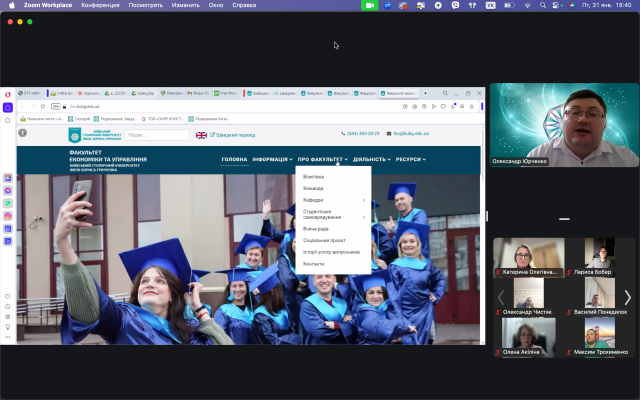Show next participants with right arrow
The image size is (640, 400).
[x=628, y=297]
